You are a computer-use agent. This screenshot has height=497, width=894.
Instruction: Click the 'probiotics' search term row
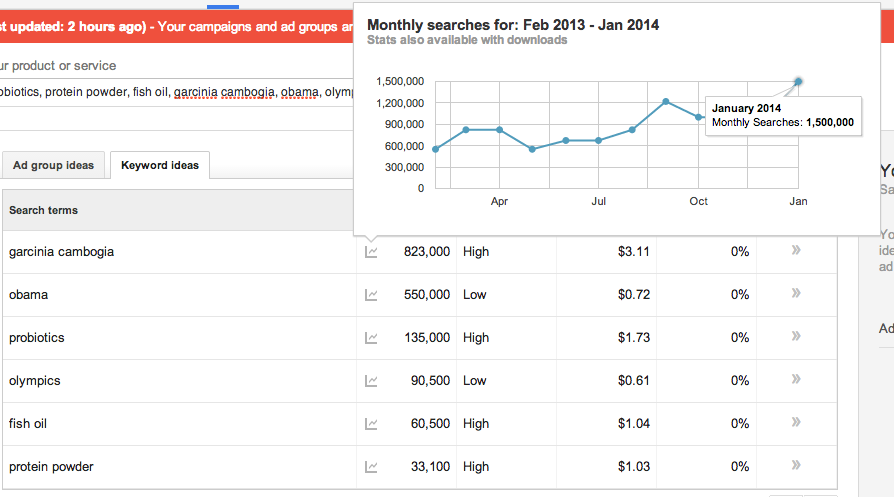click(x=36, y=338)
